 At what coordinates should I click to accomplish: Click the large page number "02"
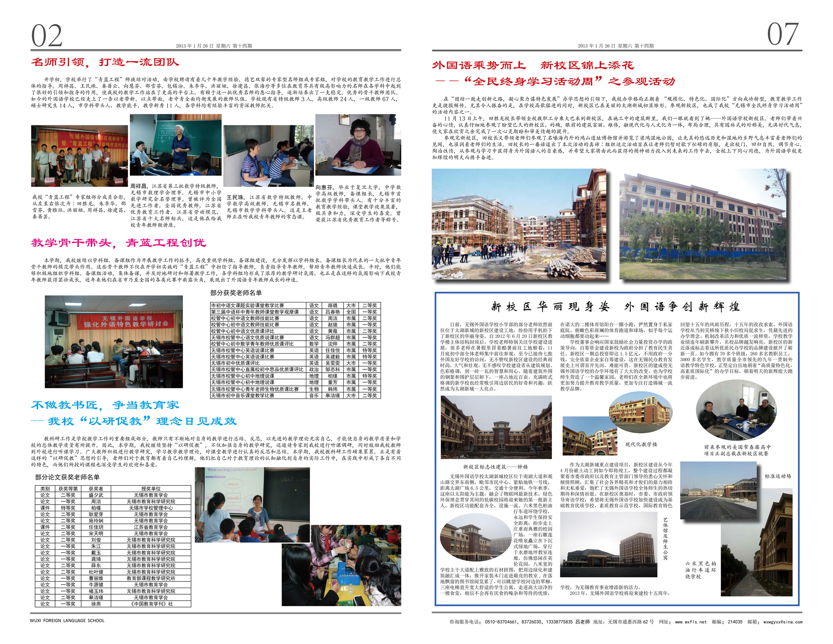click(47, 36)
